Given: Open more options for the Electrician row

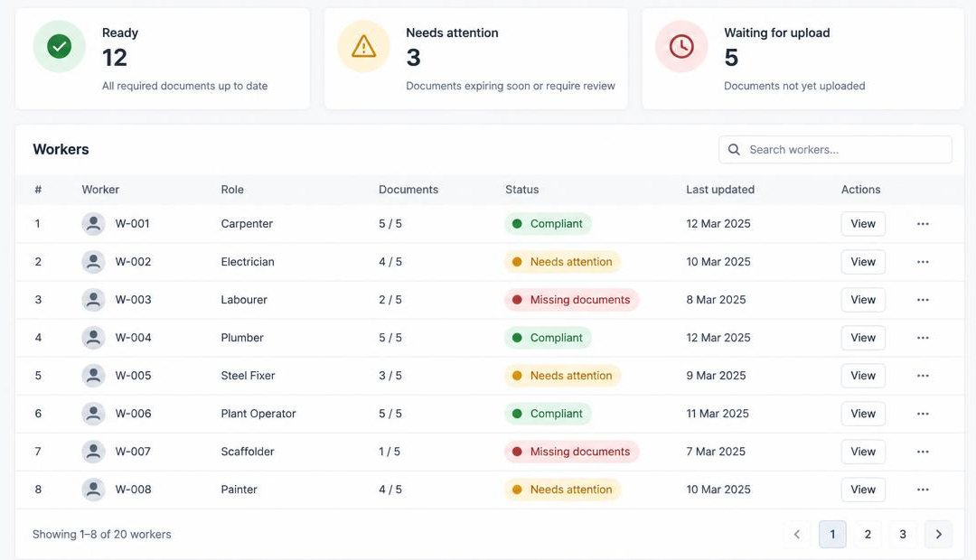Looking at the screenshot, I should point(923,262).
